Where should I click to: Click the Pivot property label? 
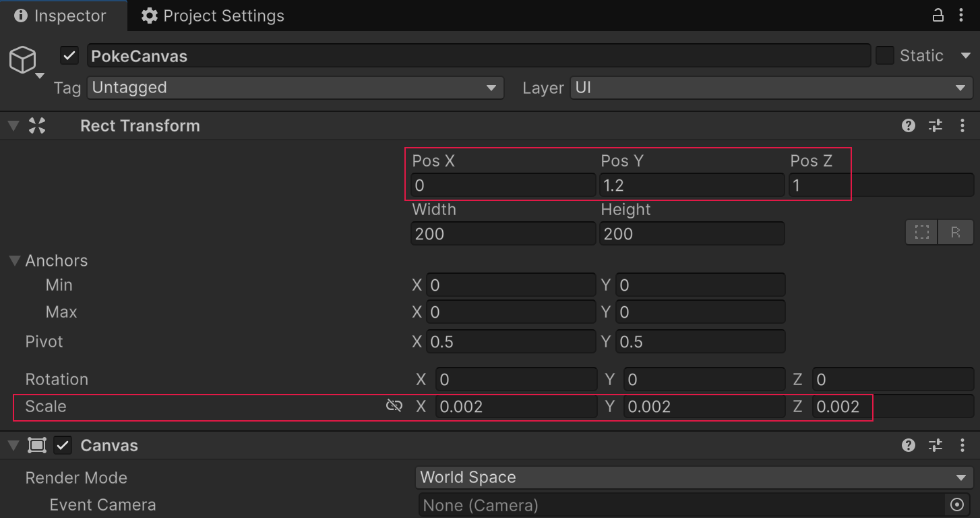pos(44,341)
